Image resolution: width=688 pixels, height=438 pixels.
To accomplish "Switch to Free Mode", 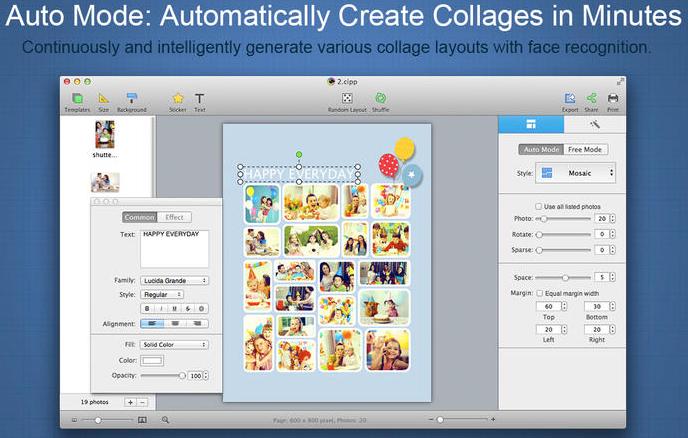I will (x=585, y=149).
